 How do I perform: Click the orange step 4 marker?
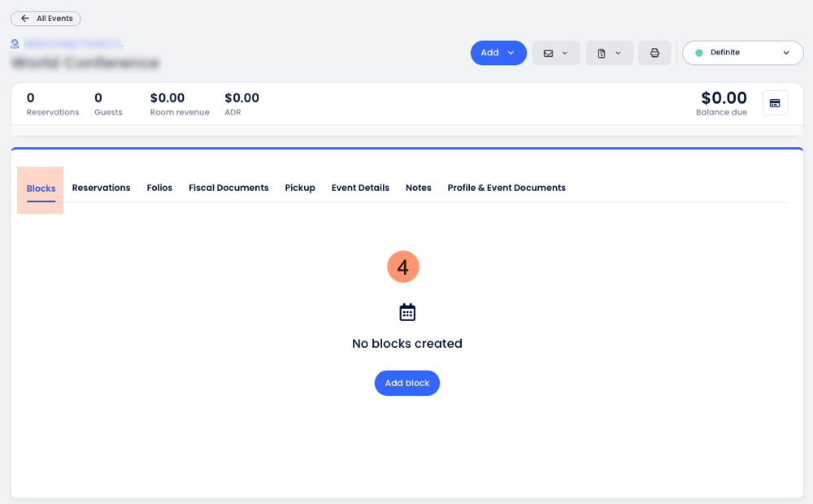point(403,267)
